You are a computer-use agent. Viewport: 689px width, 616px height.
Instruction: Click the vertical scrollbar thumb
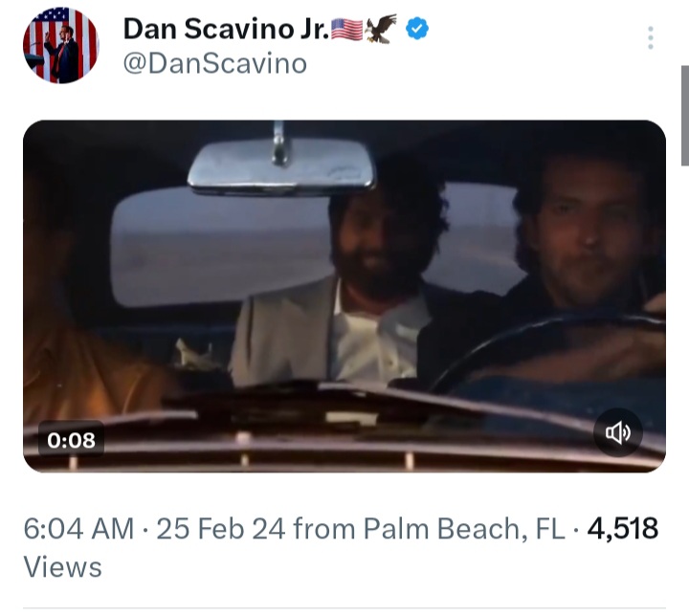point(685,116)
